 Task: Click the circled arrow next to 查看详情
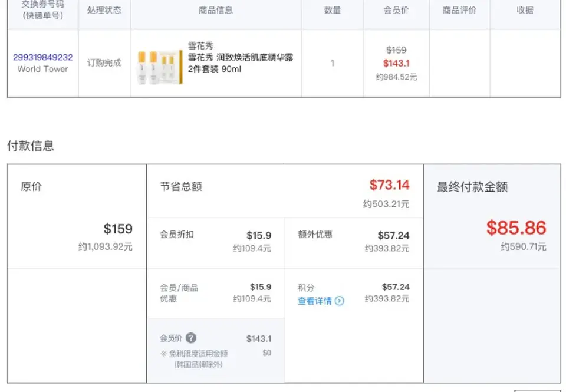[x=340, y=301]
